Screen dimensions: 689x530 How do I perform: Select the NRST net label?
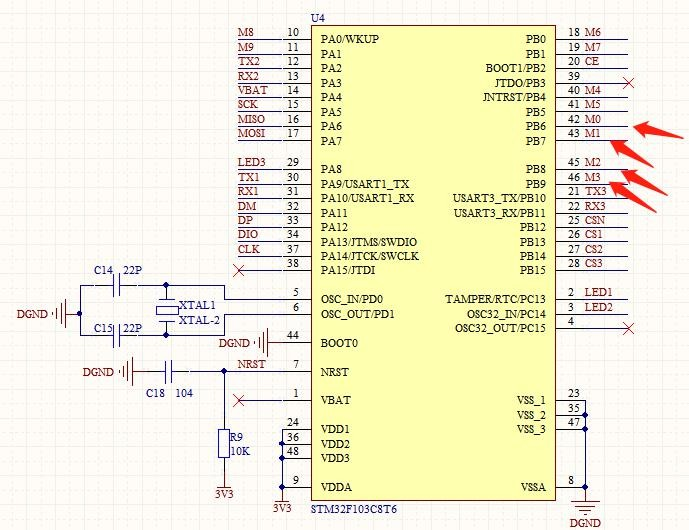[x=251, y=364]
